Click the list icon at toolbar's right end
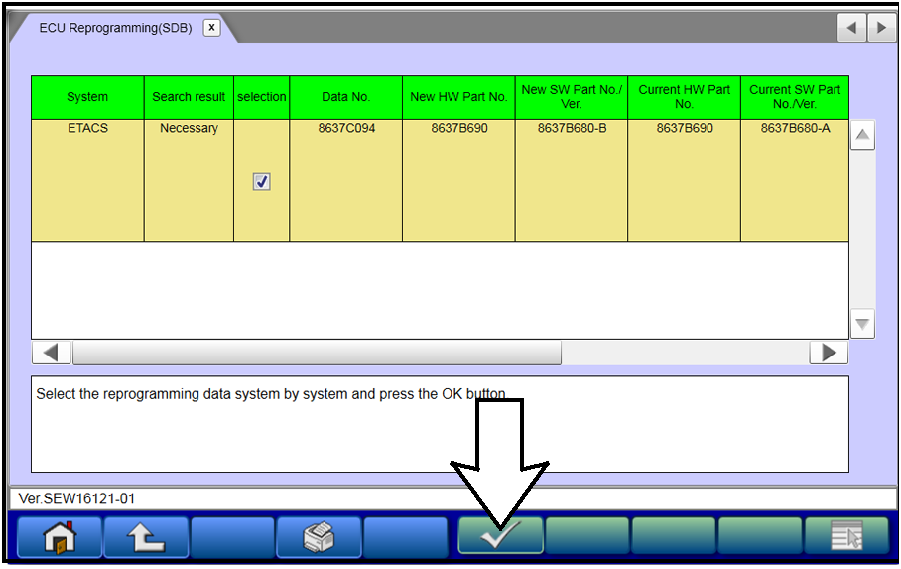The width and height of the screenshot is (901, 569). coord(846,537)
